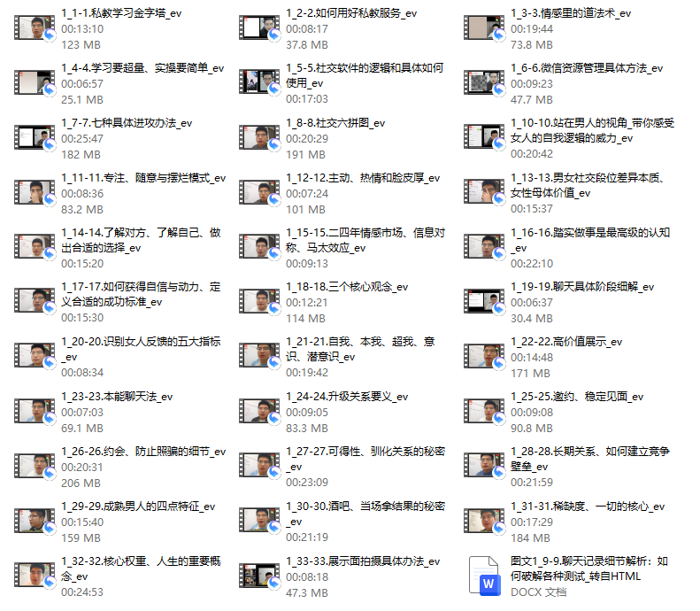Select the video icon for 1_2-2.如何用好私教服务_ev

pos(259,28)
